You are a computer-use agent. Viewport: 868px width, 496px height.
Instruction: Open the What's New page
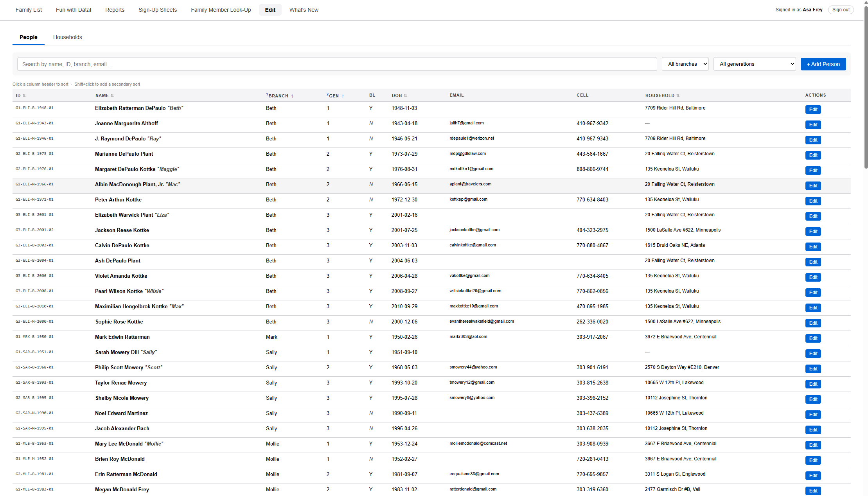304,10
